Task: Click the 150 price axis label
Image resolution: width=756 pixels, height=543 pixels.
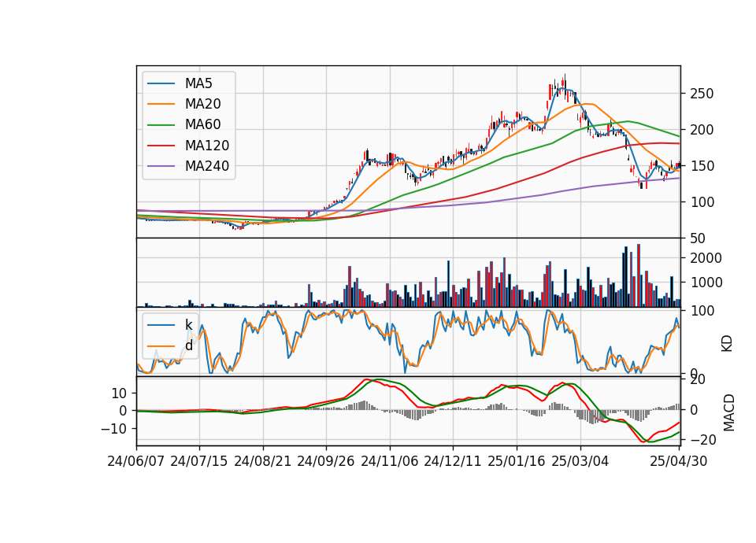Action: (702, 166)
